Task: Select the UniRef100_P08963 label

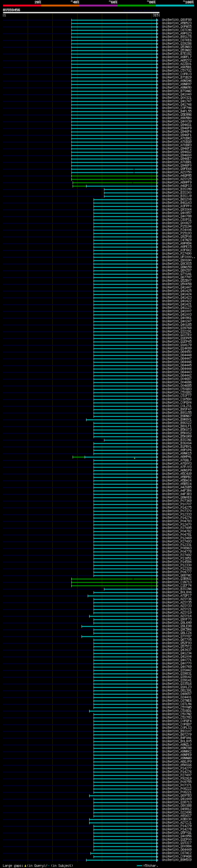Action: coord(177,548)
